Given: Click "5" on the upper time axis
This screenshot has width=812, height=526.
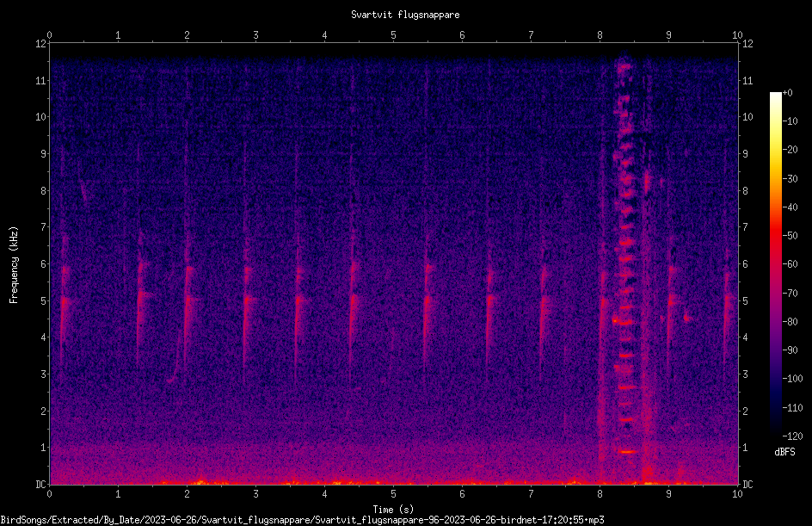Looking at the screenshot, I should [393, 35].
